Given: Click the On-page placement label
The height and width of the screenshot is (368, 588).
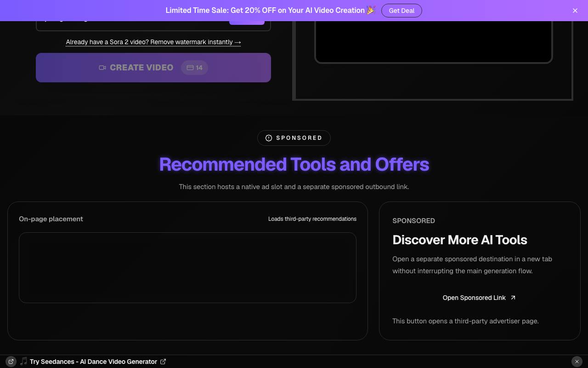Looking at the screenshot, I should point(51,219).
